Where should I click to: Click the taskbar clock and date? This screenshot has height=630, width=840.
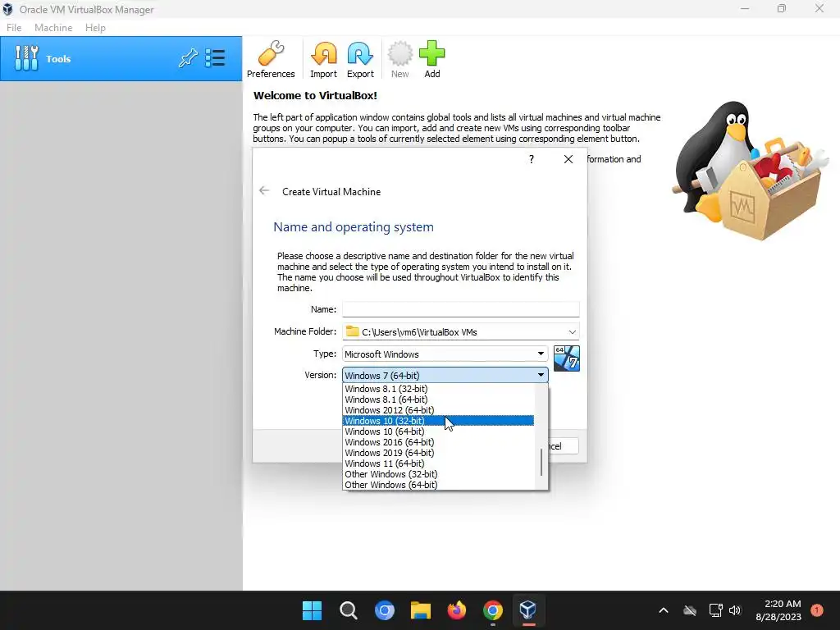tap(778, 610)
